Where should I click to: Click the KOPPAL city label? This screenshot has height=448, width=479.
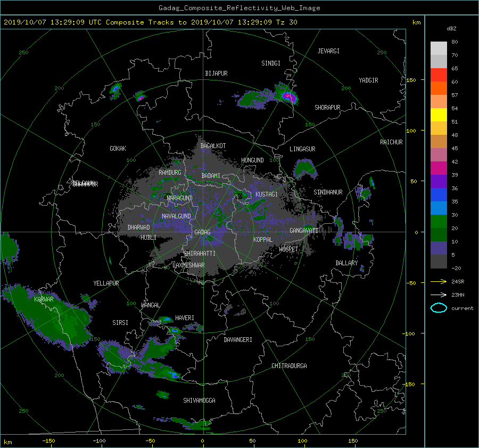[x=263, y=240]
